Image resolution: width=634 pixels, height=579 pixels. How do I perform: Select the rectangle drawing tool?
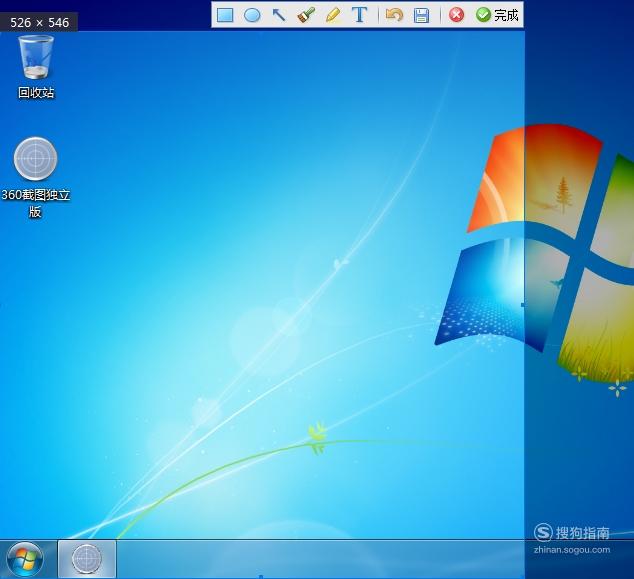pyautogui.click(x=225, y=15)
